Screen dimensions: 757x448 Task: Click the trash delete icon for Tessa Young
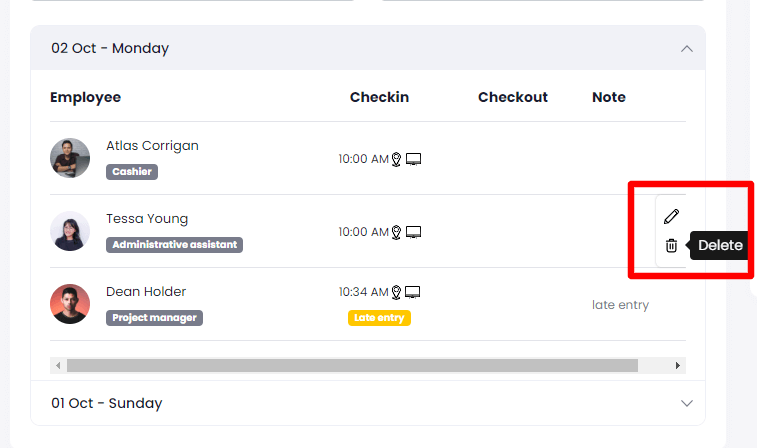pos(671,245)
